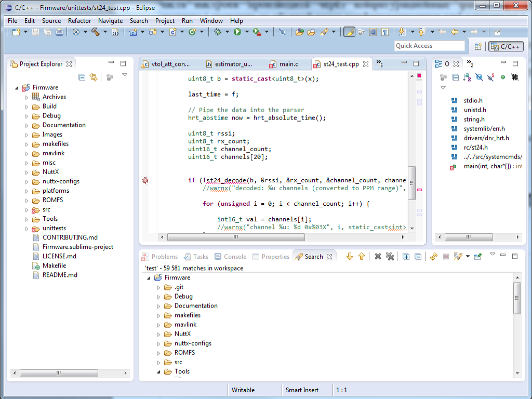Toggle alphabetical sort in Outline view
Screen dimensions: 532x399
(x=467, y=77)
